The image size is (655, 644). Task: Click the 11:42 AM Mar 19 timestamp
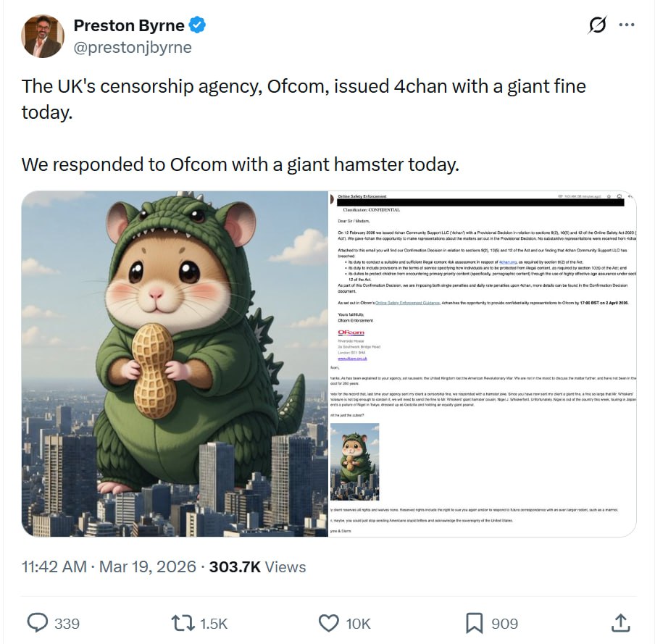(109, 566)
